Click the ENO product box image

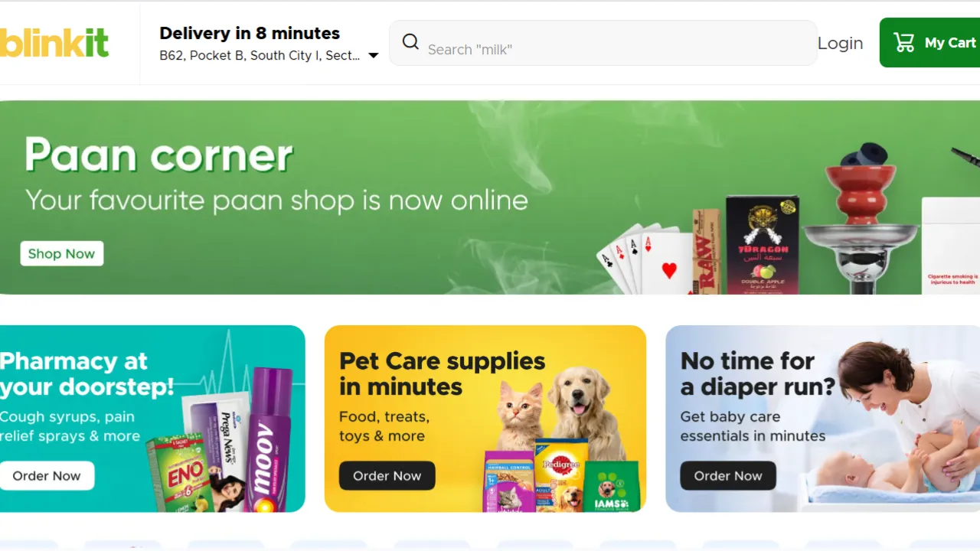pos(179,472)
